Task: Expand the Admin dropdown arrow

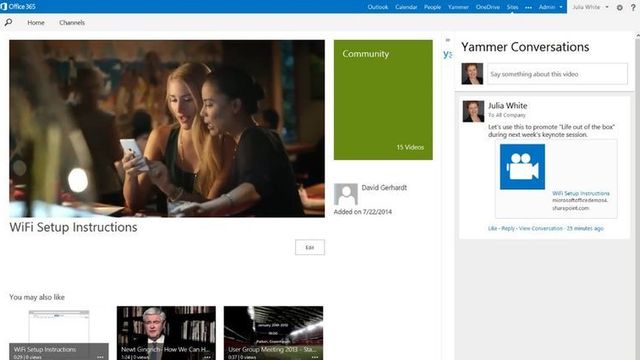Action: (561, 7)
